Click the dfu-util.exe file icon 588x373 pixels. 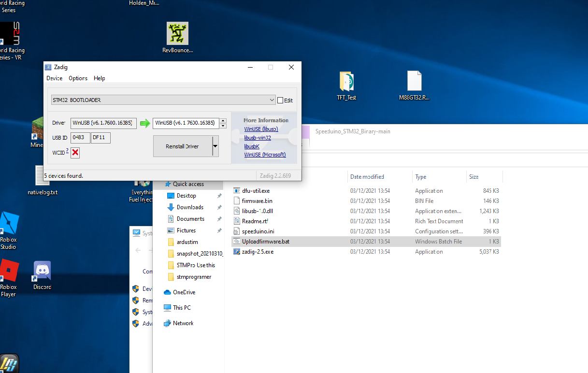[x=237, y=191]
